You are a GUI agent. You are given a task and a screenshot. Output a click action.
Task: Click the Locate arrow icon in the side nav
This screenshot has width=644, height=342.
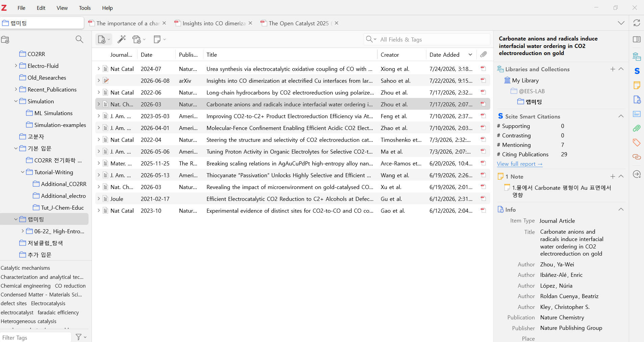point(637,174)
